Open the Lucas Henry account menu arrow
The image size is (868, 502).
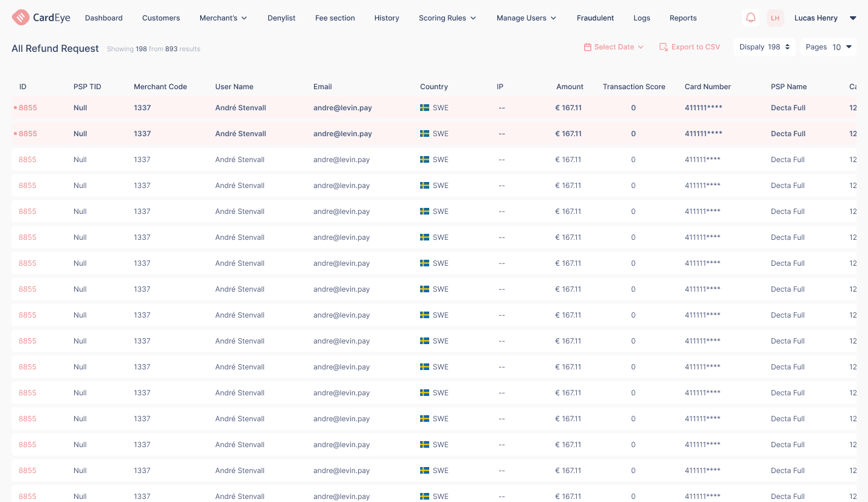click(x=852, y=18)
